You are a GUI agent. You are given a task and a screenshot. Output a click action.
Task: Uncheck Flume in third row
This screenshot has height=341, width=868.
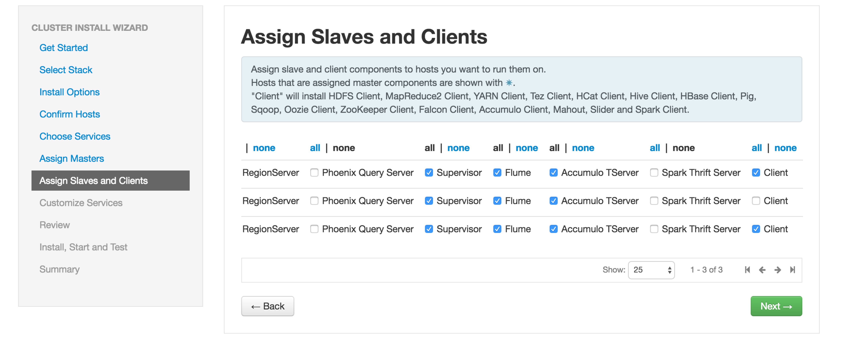point(497,229)
